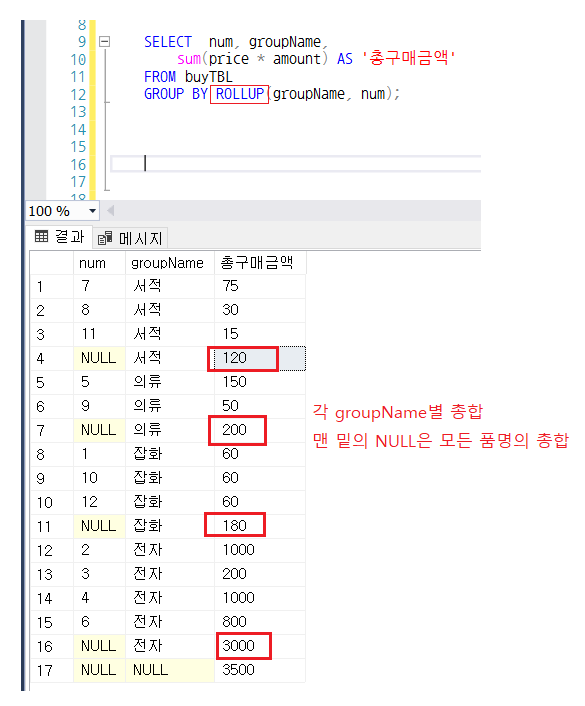Select the 총구매금액 column header
Viewport: 585px width, 706px height.
pos(260,263)
